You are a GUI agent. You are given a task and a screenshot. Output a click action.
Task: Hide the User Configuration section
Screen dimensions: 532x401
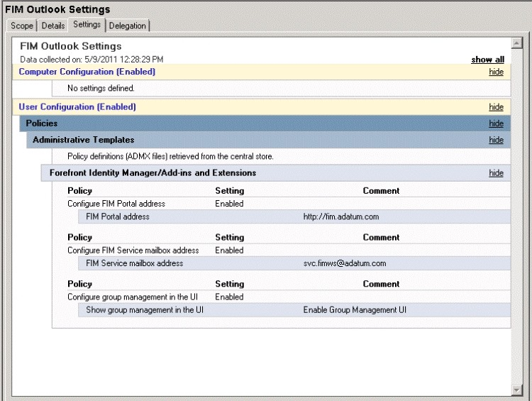pyautogui.click(x=496, y=107)
